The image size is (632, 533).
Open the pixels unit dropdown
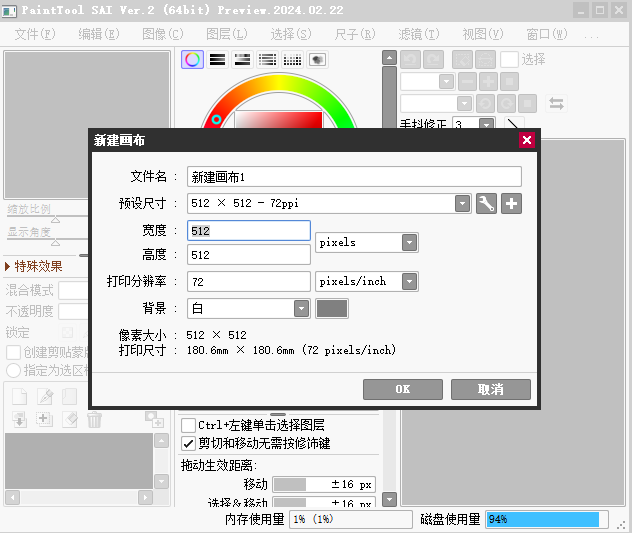(x=409, y=243)
